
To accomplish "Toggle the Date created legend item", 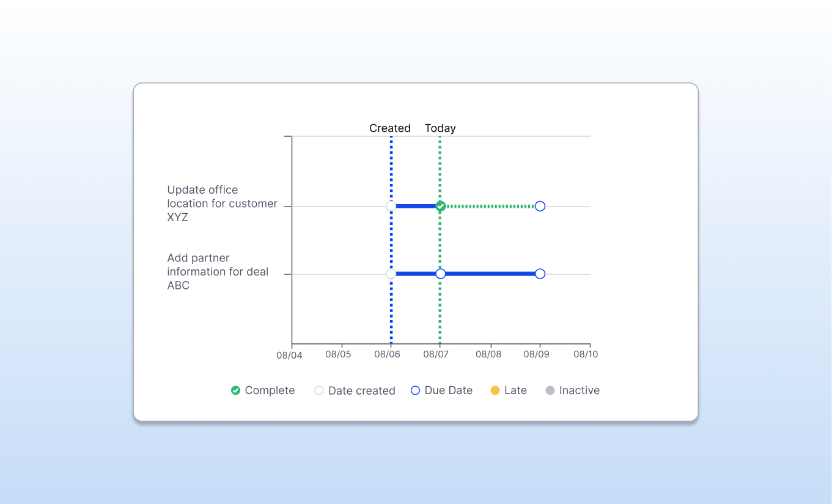I will pyautogui.click(x=355, y=390).
